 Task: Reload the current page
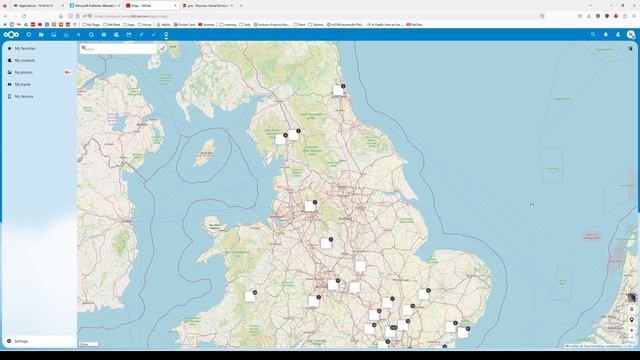tap(24, 16)
